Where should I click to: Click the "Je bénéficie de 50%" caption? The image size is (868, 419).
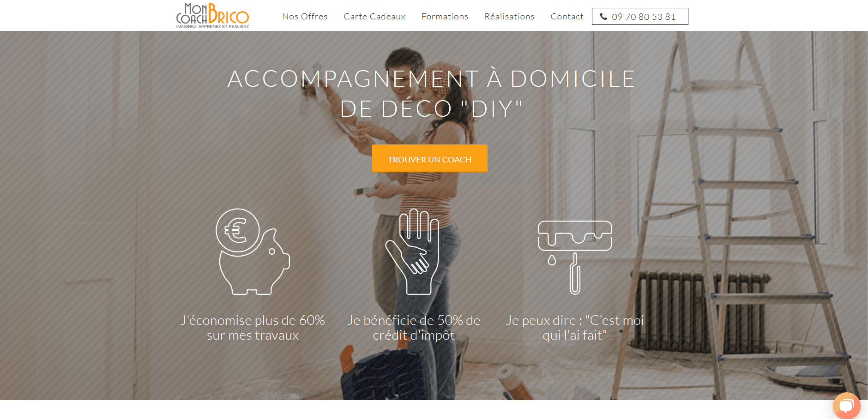point(414,328)
